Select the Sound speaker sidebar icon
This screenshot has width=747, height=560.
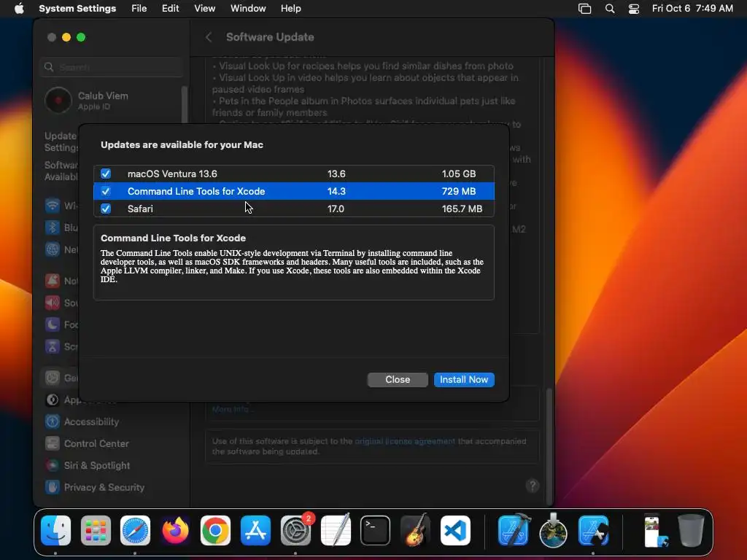[x=53, y=303]
